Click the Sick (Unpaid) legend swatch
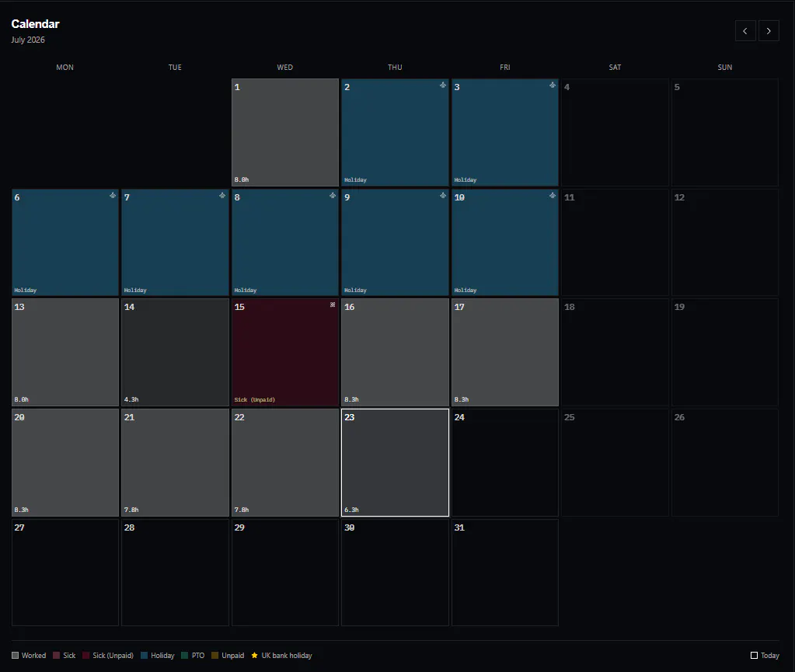The image size is (795, 672). [x=86, y=655]
